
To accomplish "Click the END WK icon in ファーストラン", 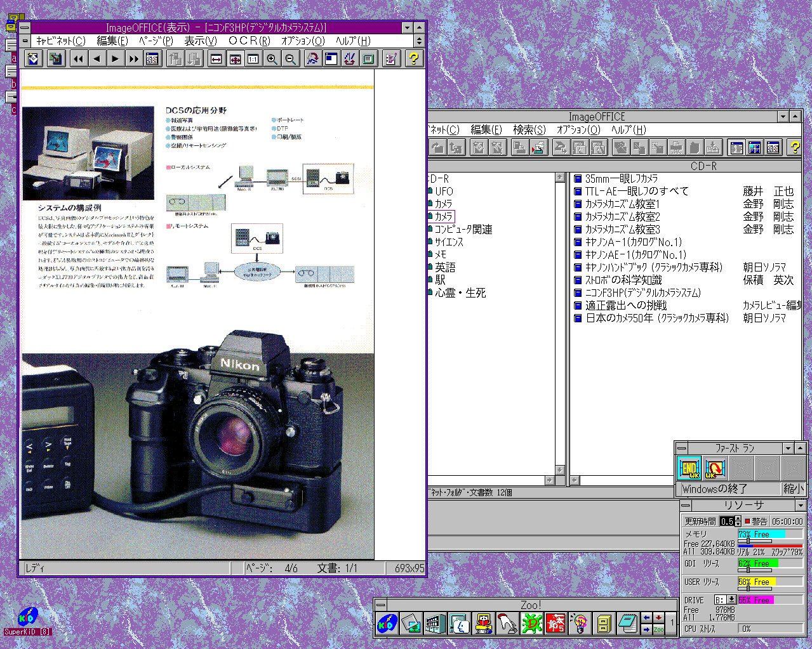I will [690, 468].
